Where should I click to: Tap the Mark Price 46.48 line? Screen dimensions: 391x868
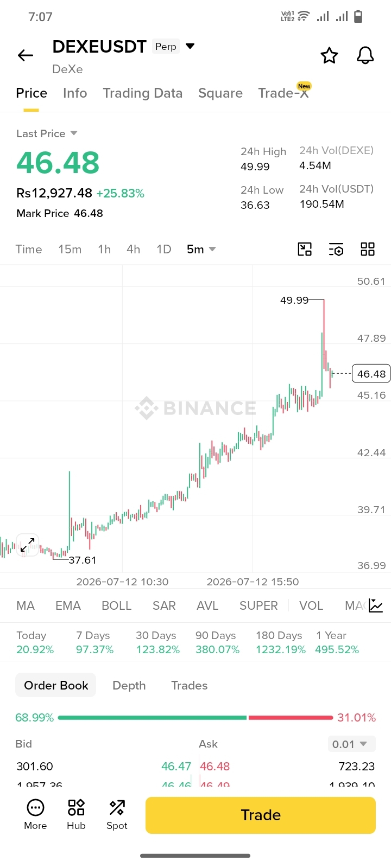click(x=60, y=213)
